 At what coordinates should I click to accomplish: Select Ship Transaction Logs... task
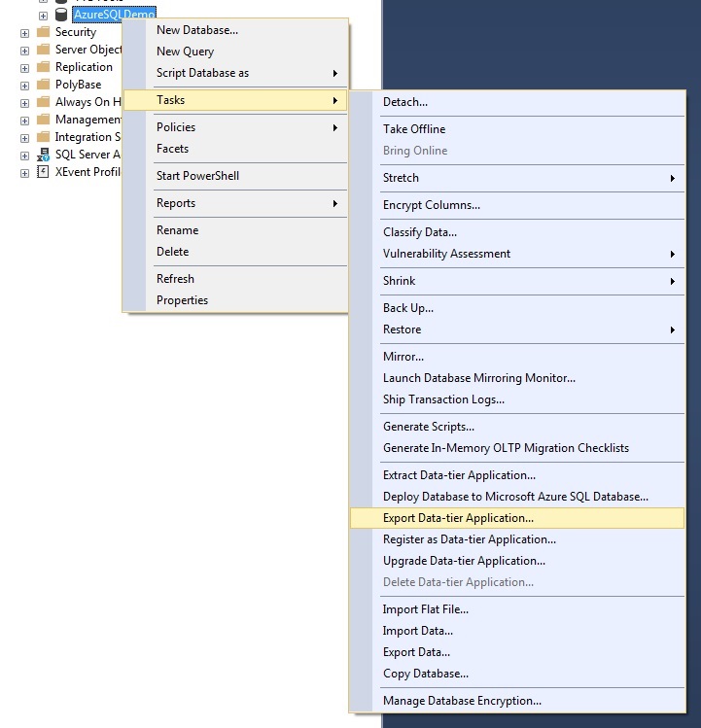517,399
